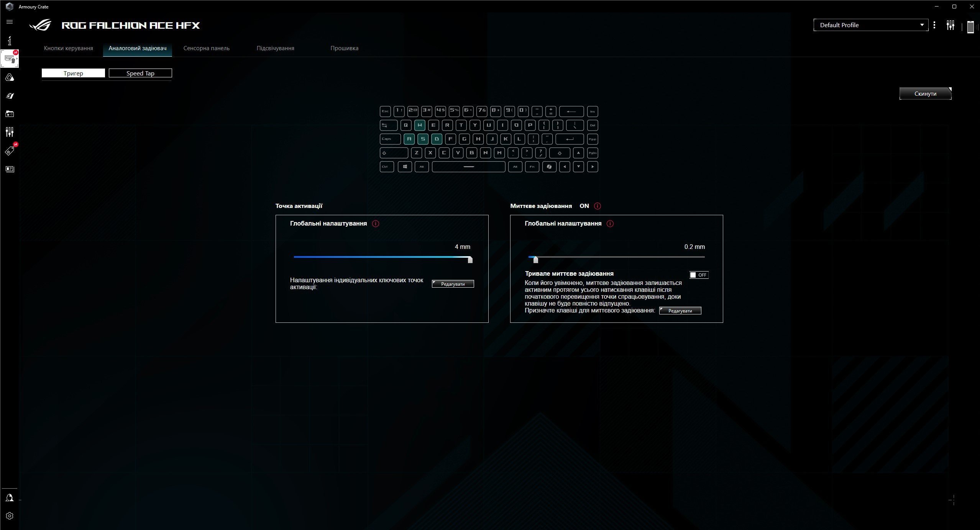Select the Tab key on keyboard map
The height and width of the screenshot is (530, 980).
(x=389, y=125)
